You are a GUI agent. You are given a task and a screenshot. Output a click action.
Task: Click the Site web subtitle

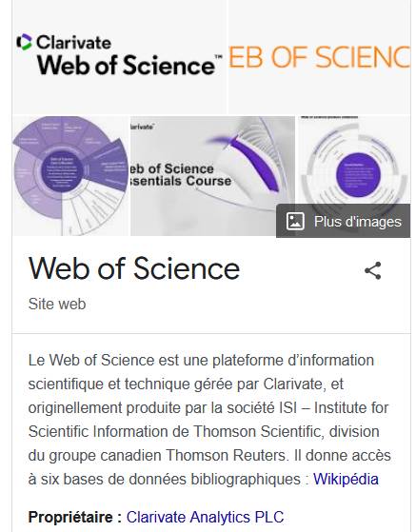point(57,304)
